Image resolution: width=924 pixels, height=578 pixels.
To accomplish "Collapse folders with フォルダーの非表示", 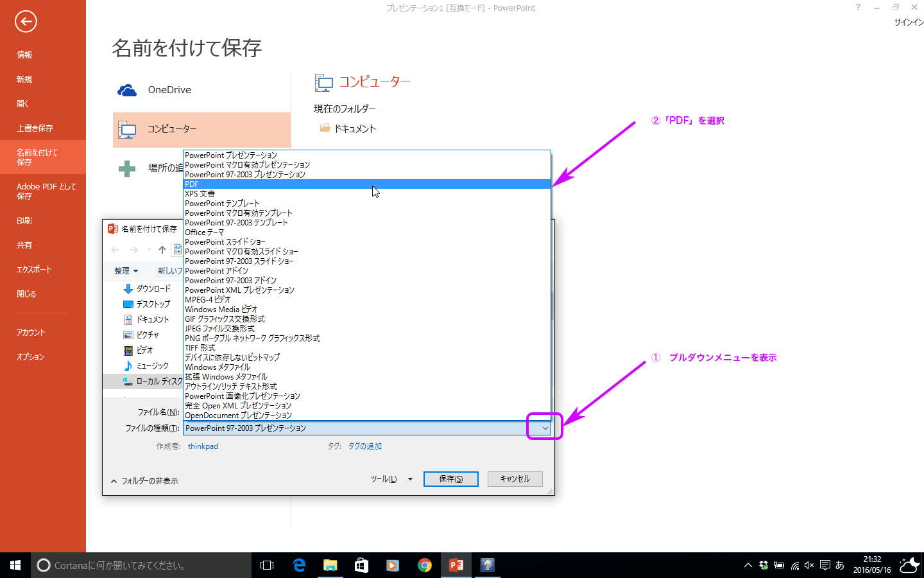I will click(144, 481).
